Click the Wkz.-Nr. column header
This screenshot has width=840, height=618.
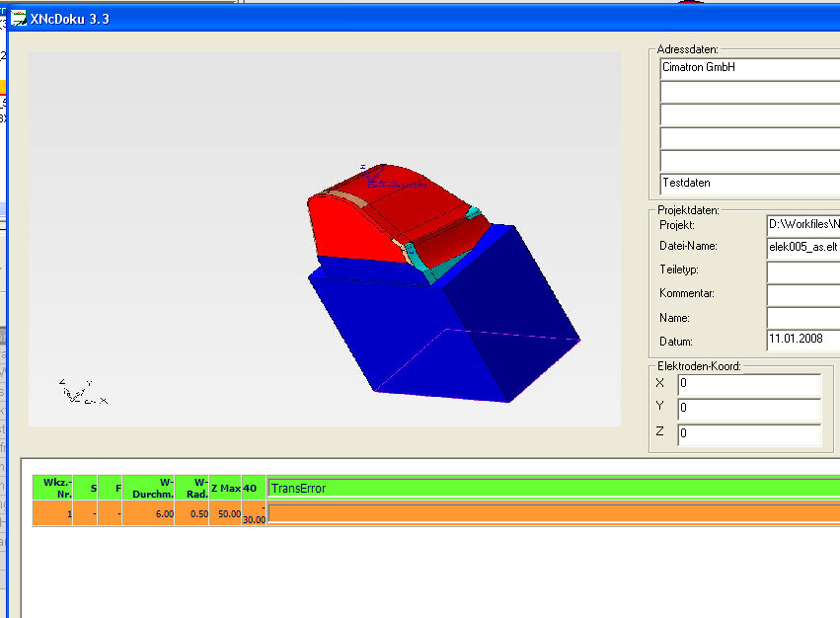52,488
